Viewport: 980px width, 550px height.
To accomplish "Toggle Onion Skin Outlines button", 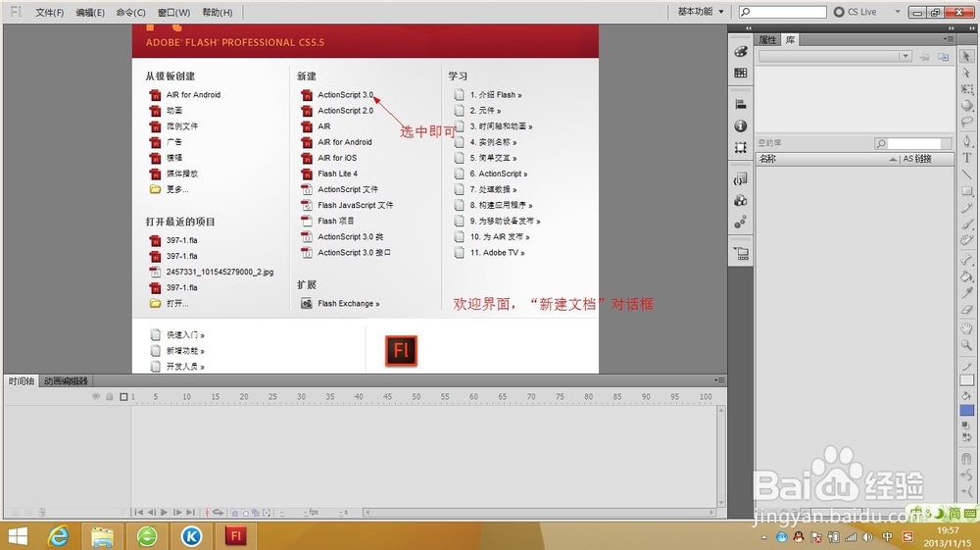I will coord(245,513).
